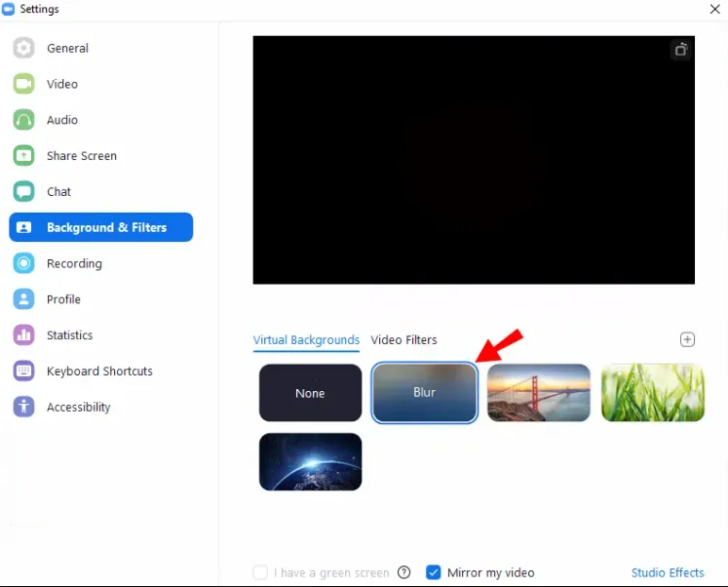This screenshot has width=728, height=587.
Task: Go to Profile settings label
Action: pyautogui.click(x=63, y=299)
